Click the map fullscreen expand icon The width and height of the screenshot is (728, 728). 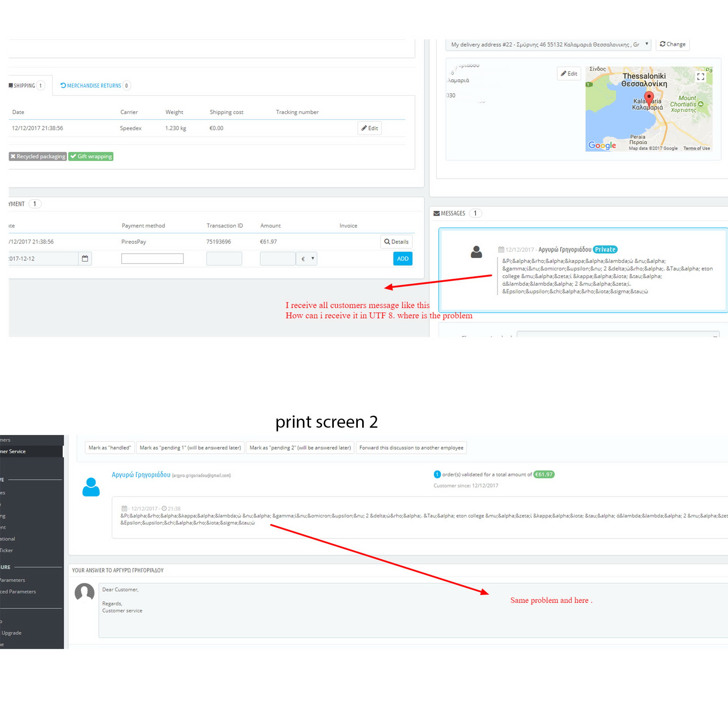[700, 77]
